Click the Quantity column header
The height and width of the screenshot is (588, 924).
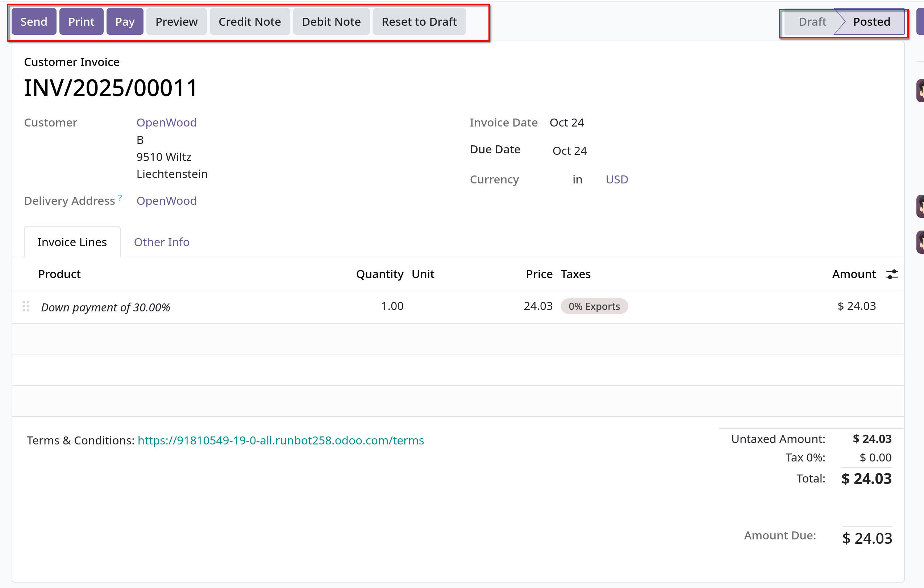[379, 274]
